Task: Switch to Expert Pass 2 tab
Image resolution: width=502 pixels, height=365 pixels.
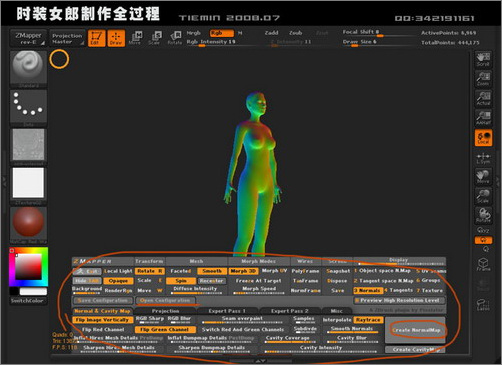Action: click(x=290, y=311)
